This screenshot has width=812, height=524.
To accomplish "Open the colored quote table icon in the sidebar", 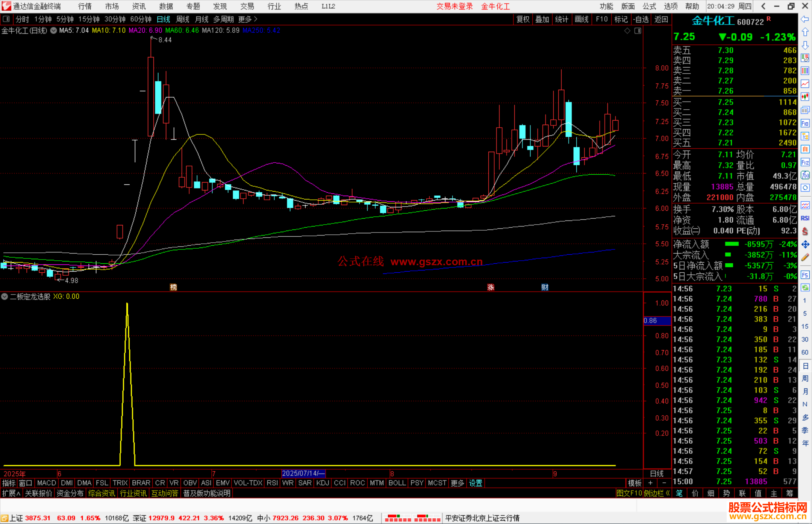I will pyautogui.click(x=805, y=58).
